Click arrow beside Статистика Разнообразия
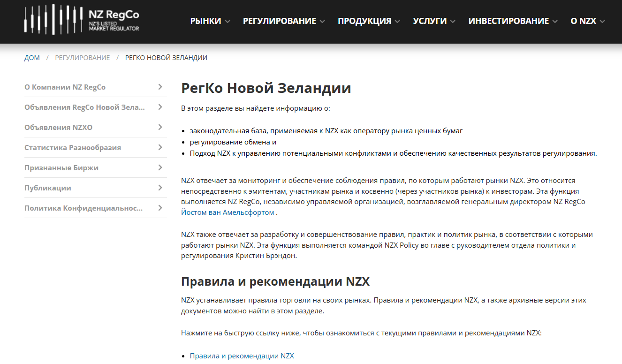622x364 pixels. point(160,147)
